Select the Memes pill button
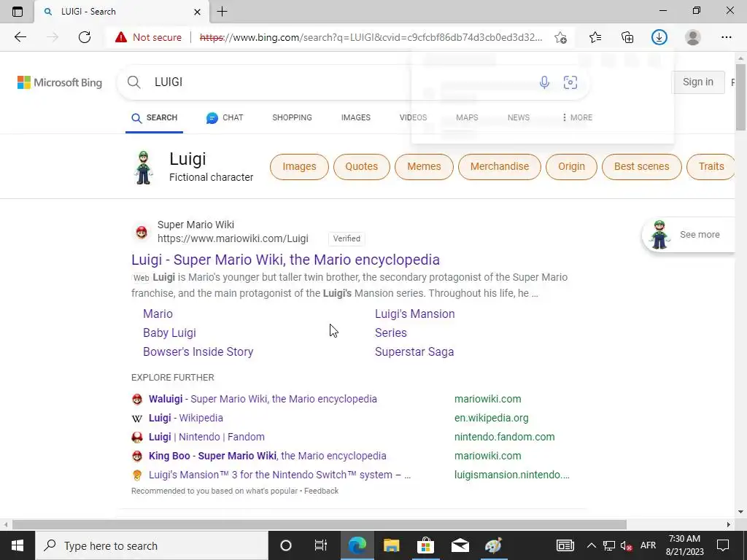Image resolution: width=747 pixels, height=560 pixels. click(424, 167)
